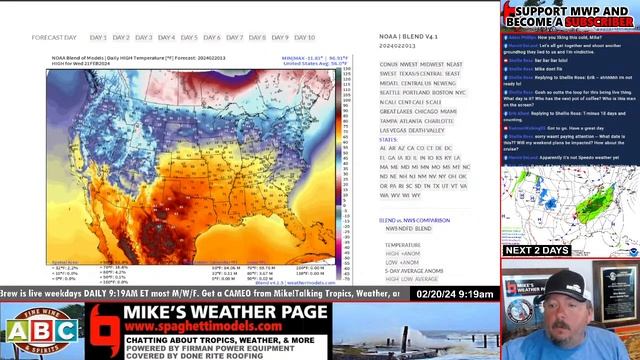Open the NEAST region view
This screenshot has width=640, height=360.
[x=454, y=64]
